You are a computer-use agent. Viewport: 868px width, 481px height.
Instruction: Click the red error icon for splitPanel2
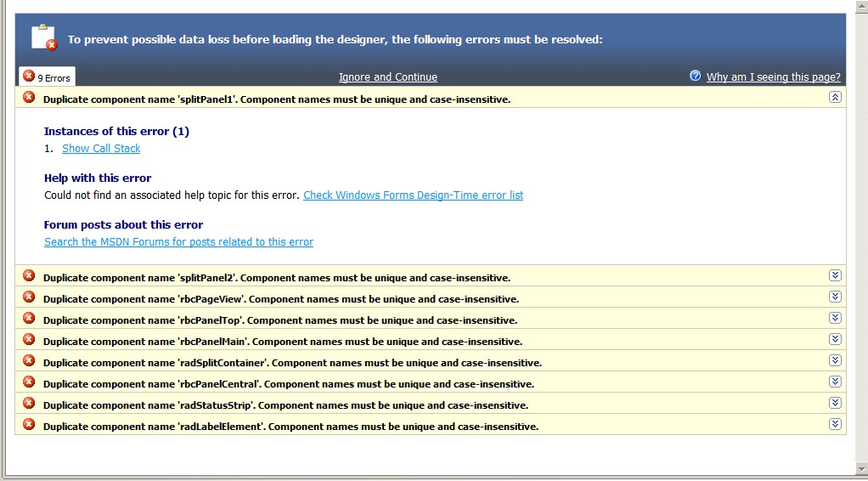pos(29,276)
